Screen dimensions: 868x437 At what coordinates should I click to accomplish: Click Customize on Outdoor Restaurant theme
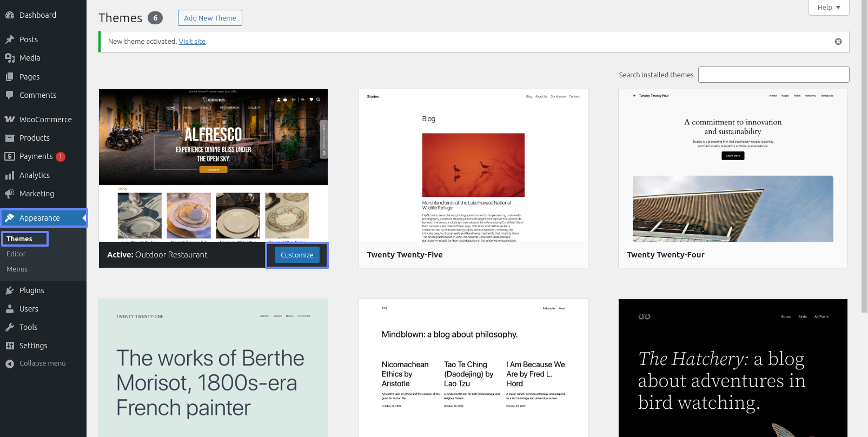[x=297, y=255]
